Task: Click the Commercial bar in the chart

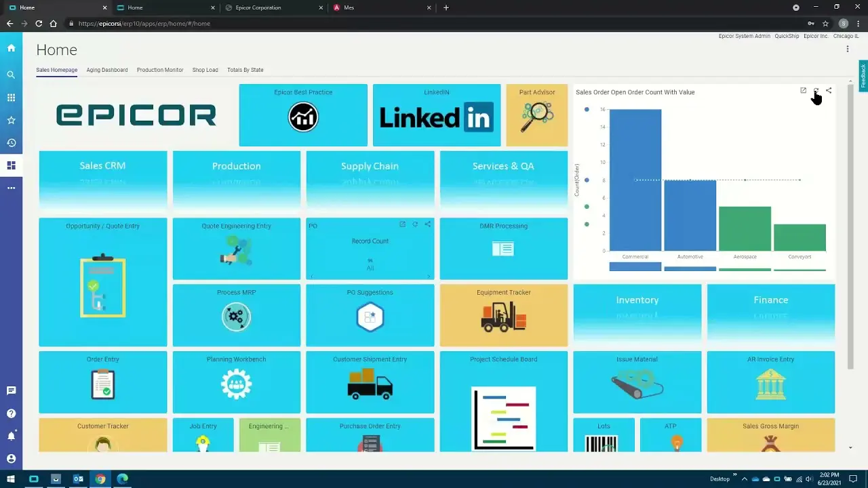Action: [635, 180]
